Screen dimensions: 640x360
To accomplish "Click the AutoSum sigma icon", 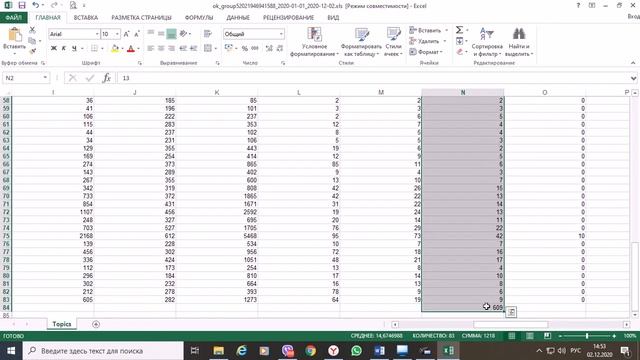I will click(x=459, y=30).
